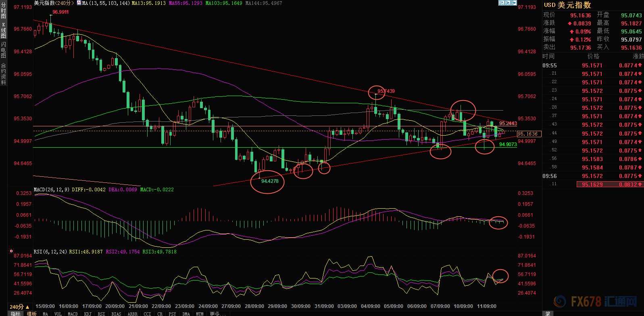Click the 卖出 value 95.1736
This screenshot has height=316, width=644.
click(581, 48)
